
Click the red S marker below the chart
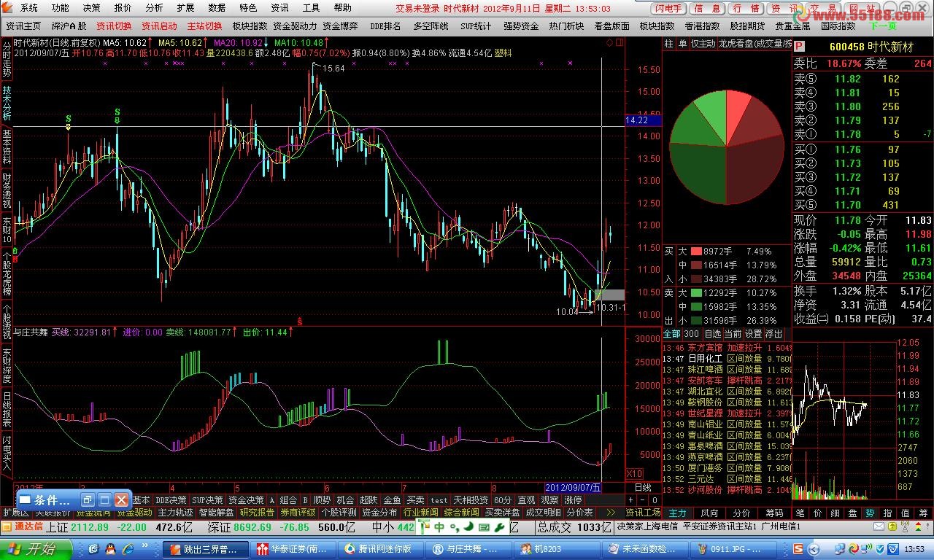[x=300, y=320]
